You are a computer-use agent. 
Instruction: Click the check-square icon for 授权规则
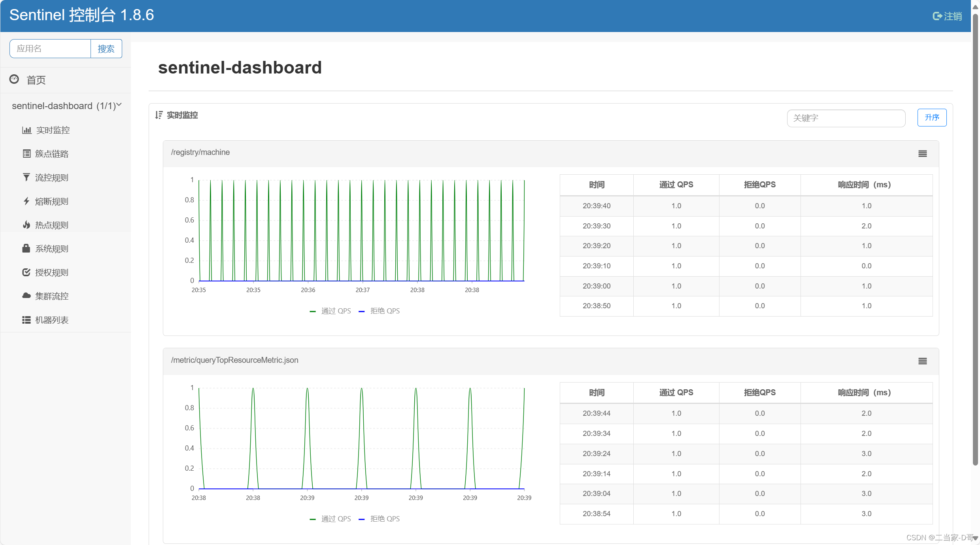click(x=26, y=272)
